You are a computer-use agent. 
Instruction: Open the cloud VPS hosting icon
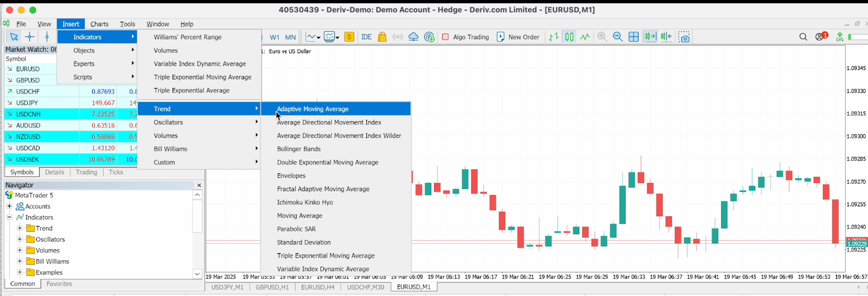[x=413, y=37]
